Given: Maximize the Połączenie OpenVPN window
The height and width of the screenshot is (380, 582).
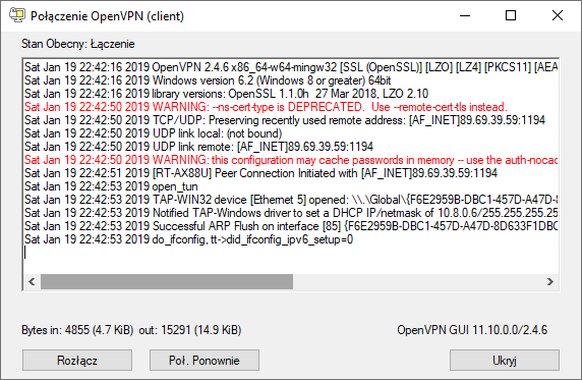Looking at the screenshot, I should point(511,16).
